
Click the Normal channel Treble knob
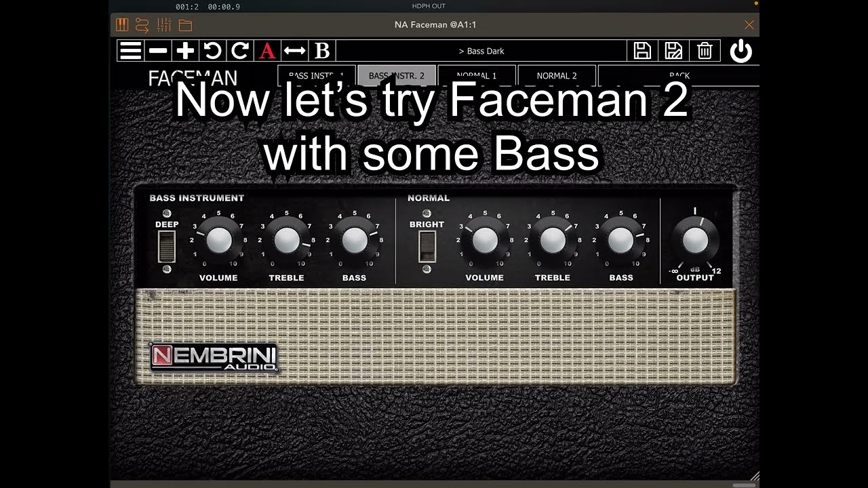[553, 240]
